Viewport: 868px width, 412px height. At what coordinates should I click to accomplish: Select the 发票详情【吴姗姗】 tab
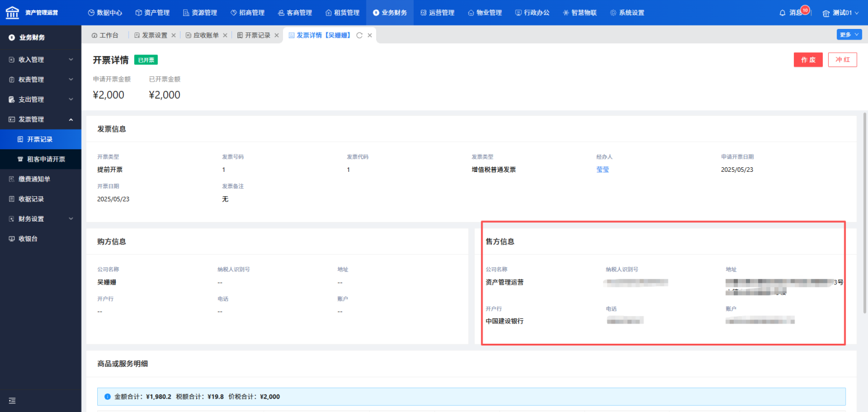click(320, 35)
